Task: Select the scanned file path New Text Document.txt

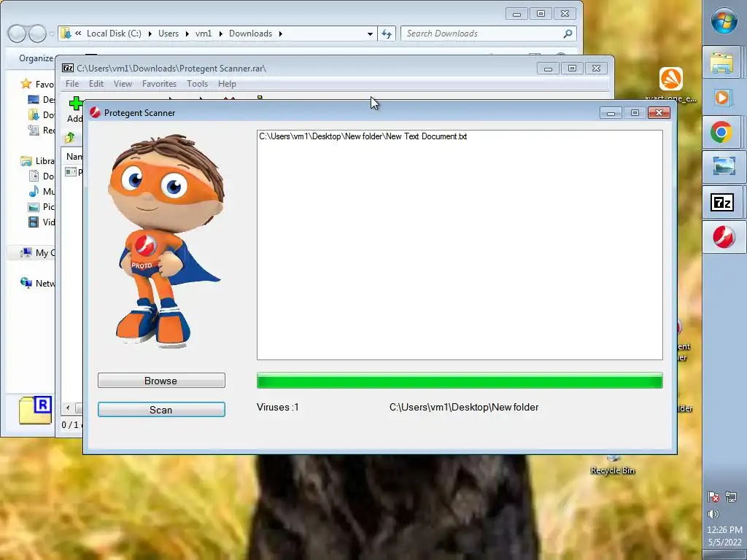Action: (x=363, y=136)
